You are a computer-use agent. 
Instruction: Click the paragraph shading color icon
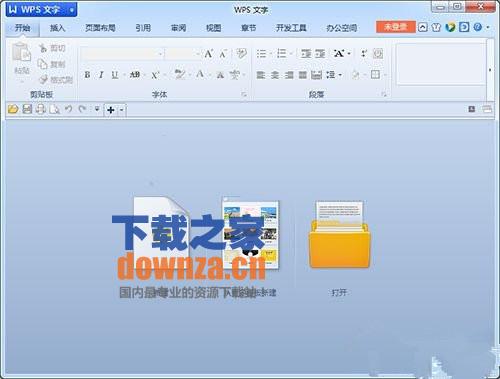[356, 75]
